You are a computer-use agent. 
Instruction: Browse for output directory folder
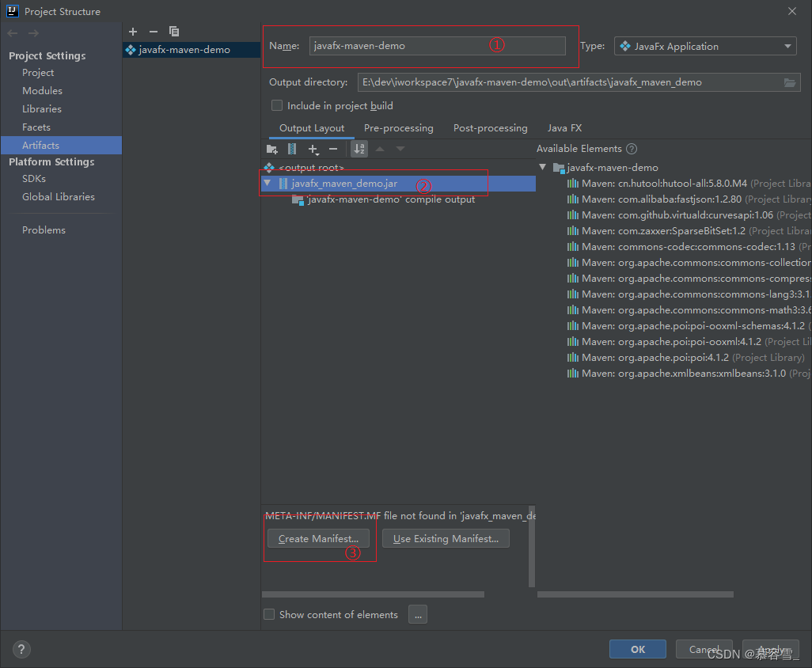(x=790, y=82)
